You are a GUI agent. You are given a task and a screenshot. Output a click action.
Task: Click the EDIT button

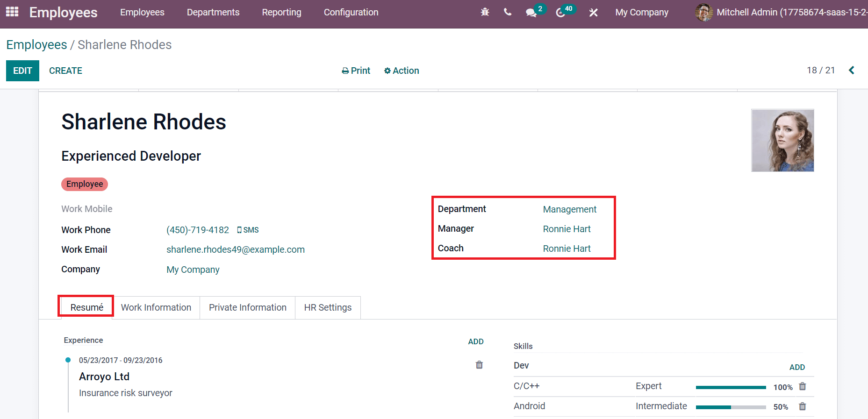click(22, 71)
